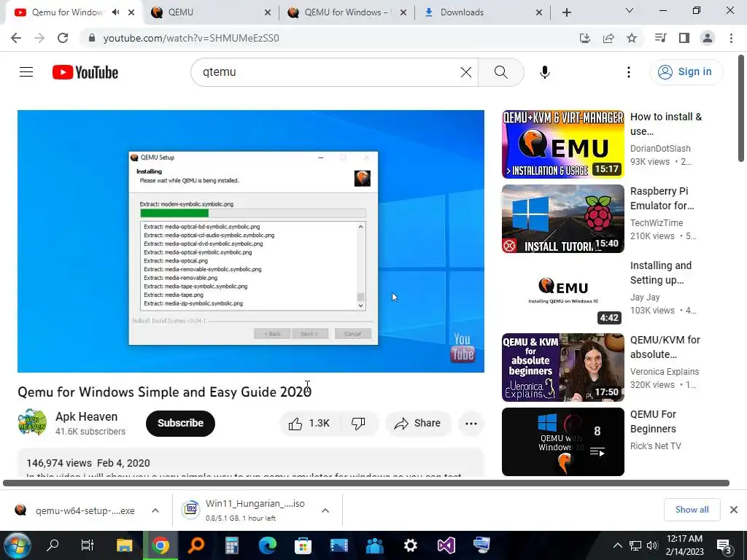Open Microsoft Edge from taskbar
Screen dimensions: 747x560
click(x=267, y=545)
